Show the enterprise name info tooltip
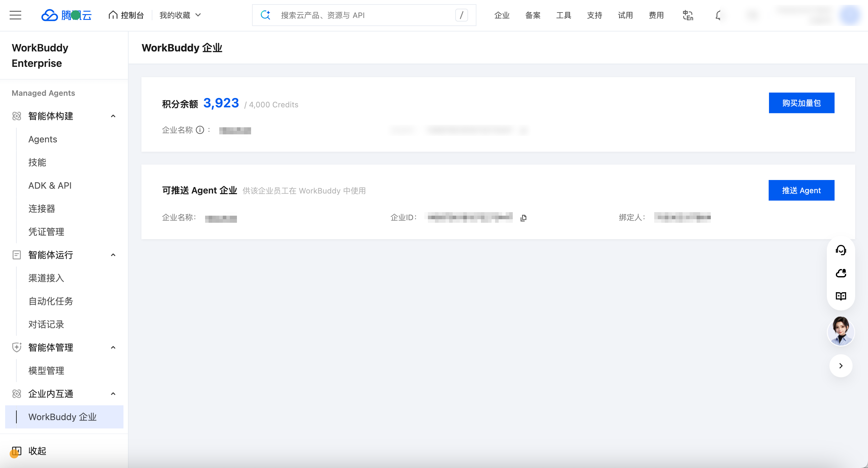Screen dimensions: 868x468 tap(200, 130)
